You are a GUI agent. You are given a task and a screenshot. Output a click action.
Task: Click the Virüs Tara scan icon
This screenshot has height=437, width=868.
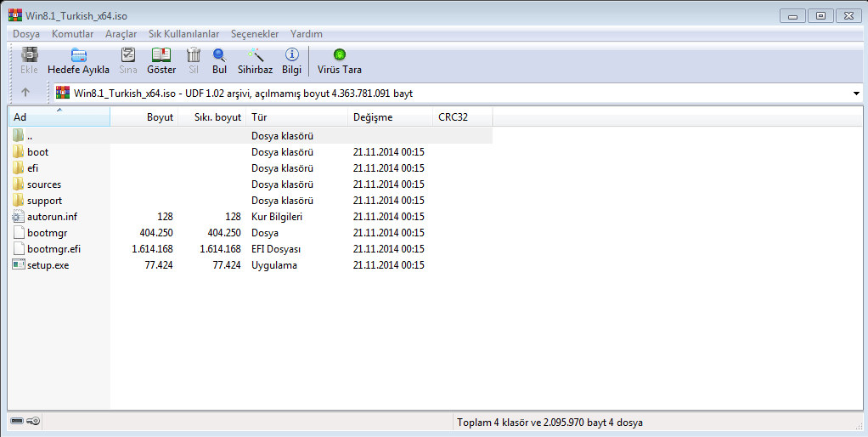tap(340, 54)
